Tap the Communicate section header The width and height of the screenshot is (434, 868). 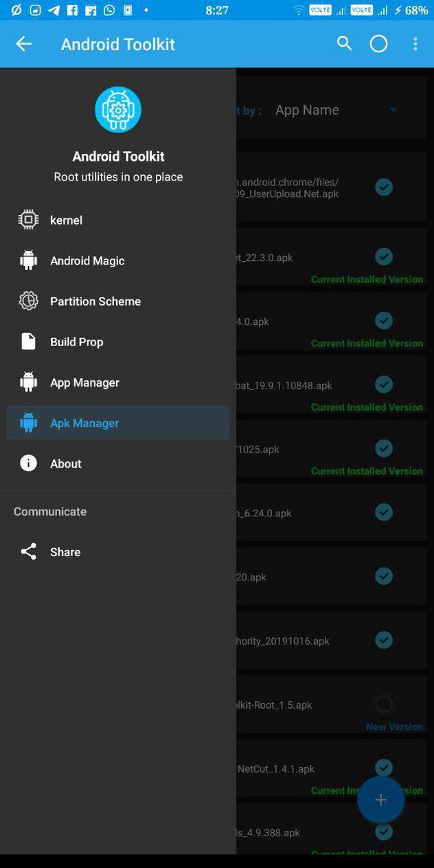click(x=50, y=512)
